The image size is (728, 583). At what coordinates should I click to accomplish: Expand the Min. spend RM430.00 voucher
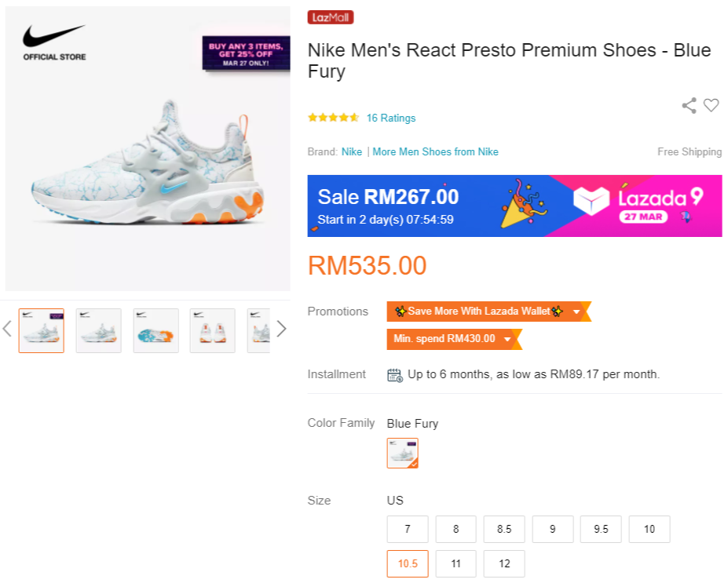click(x=507, y=339)
